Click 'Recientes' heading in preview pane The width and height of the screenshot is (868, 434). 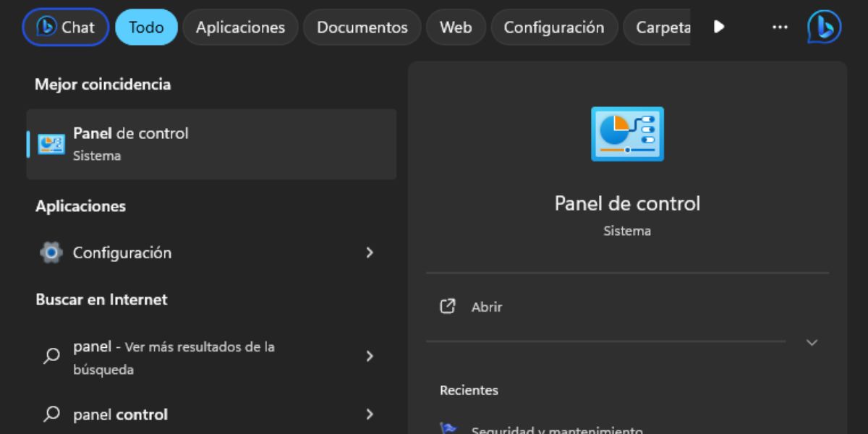point(469,390)
